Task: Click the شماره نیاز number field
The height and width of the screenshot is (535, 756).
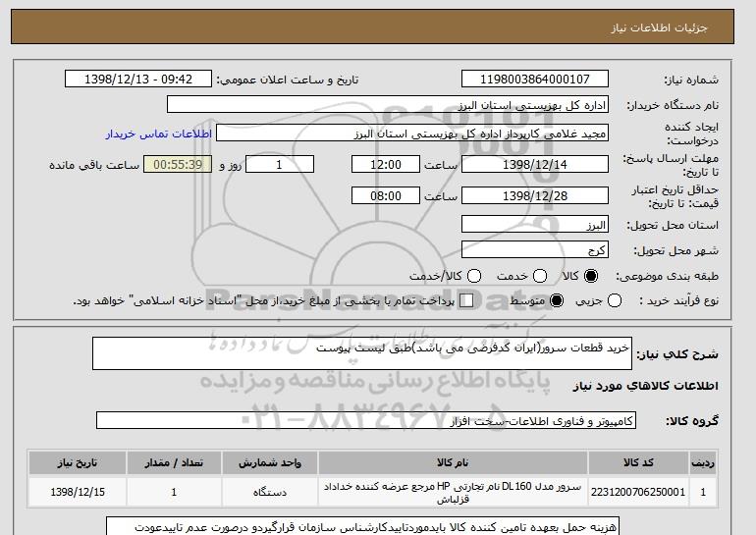Action: [x=535, y=80]
